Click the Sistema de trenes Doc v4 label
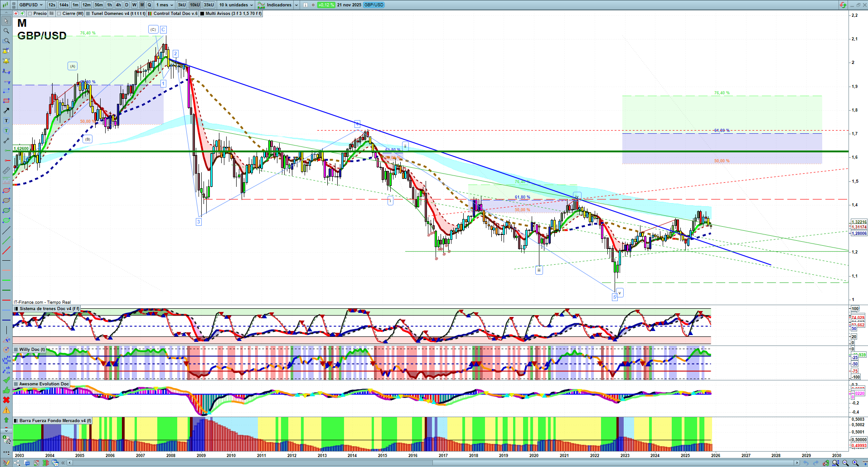 point(49,309)
